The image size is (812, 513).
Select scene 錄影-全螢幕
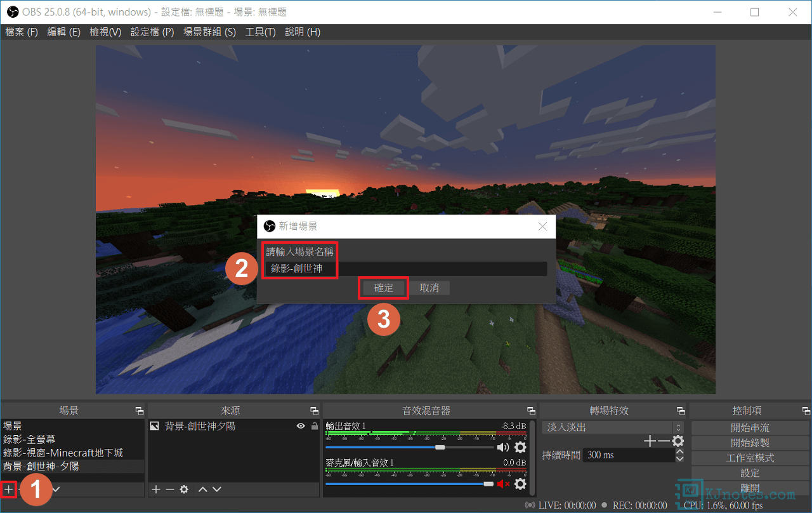73,439
